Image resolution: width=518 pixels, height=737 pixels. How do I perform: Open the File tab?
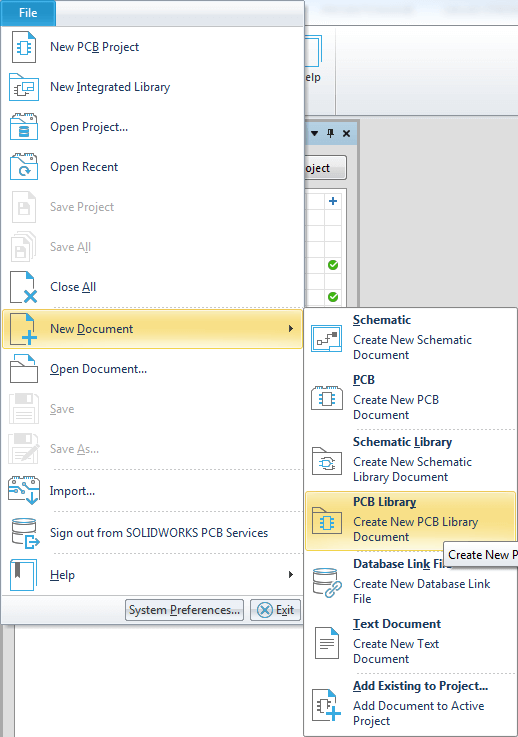coord(28,13)
